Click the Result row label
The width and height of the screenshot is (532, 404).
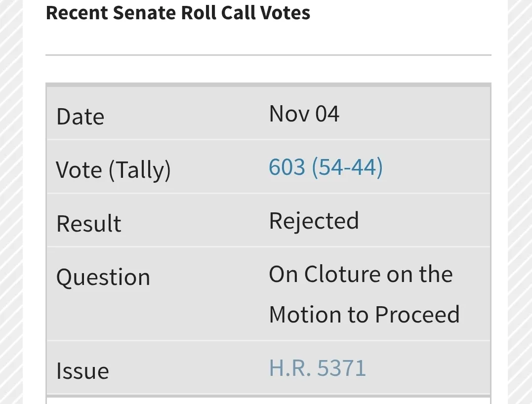click(x=88, y=224)
